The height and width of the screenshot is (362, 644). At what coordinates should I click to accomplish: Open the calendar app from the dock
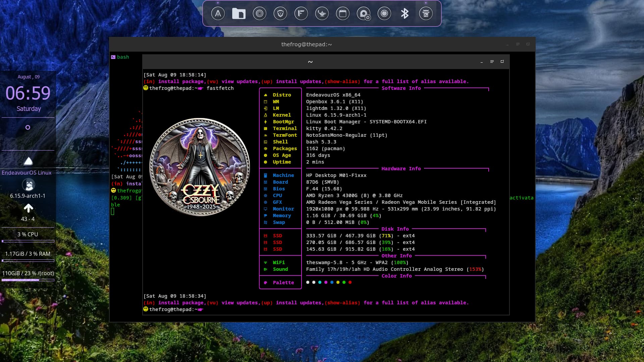click(x=342, y=14)
